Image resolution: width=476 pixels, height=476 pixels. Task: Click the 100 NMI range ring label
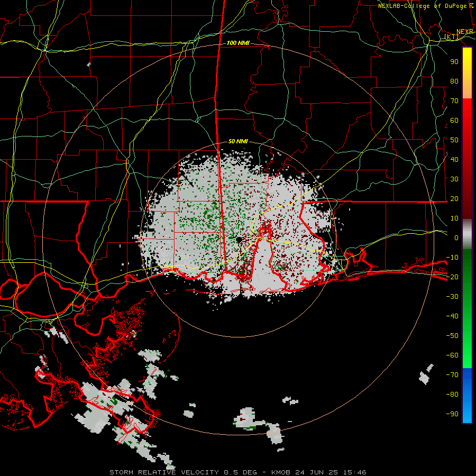(238, 43)
